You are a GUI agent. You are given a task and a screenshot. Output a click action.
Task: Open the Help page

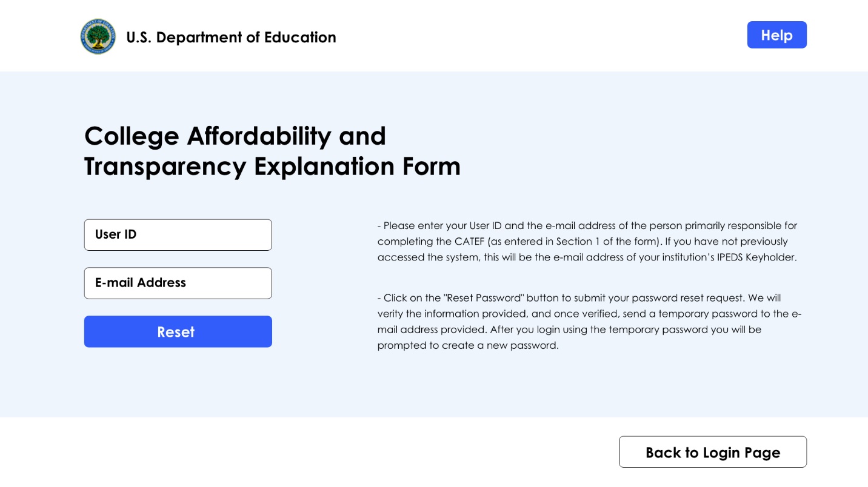coord(776,35)
